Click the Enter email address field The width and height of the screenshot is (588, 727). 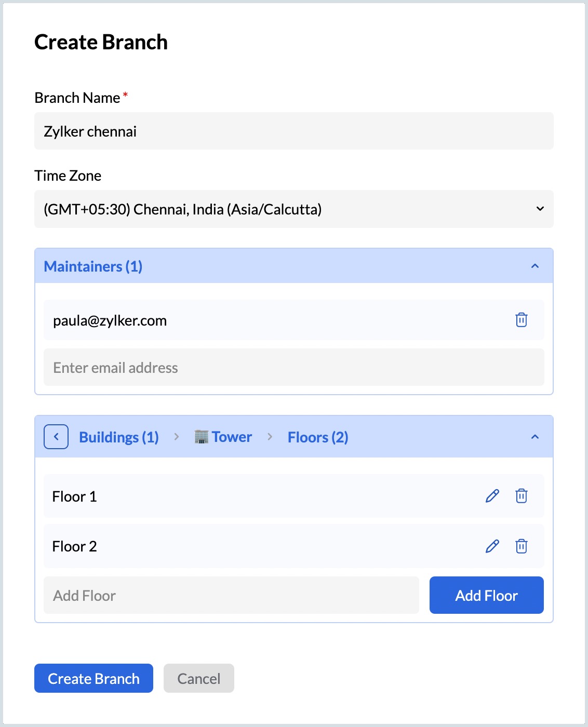tap(294, 367)
